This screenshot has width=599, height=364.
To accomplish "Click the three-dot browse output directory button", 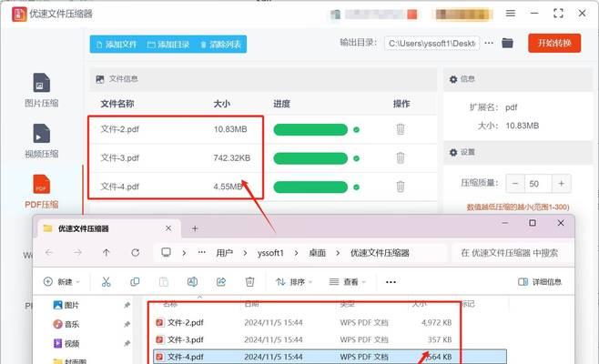I will point(489,43).
